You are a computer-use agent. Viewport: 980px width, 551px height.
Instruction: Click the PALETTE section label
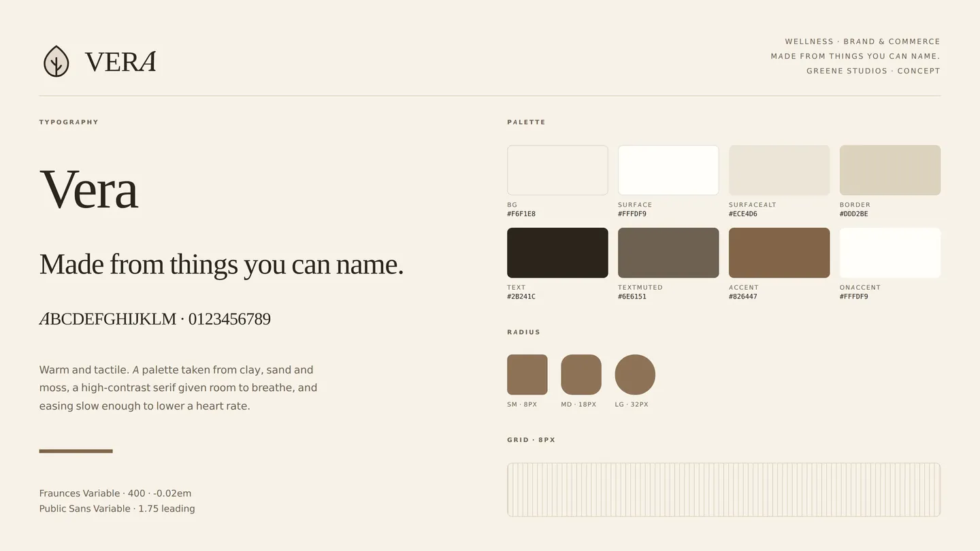click(x=526, y=122)
